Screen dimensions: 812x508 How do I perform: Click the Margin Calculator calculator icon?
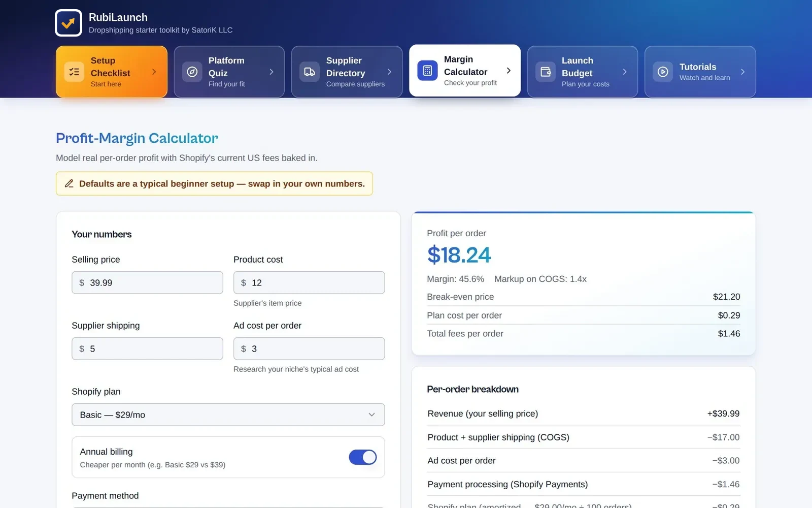[427, 71]
